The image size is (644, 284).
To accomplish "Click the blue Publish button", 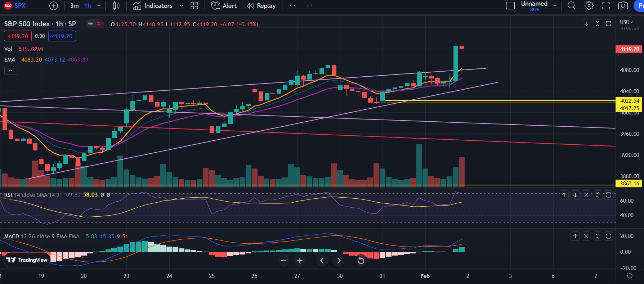I will pyautogui.click(x=639, y=6).
